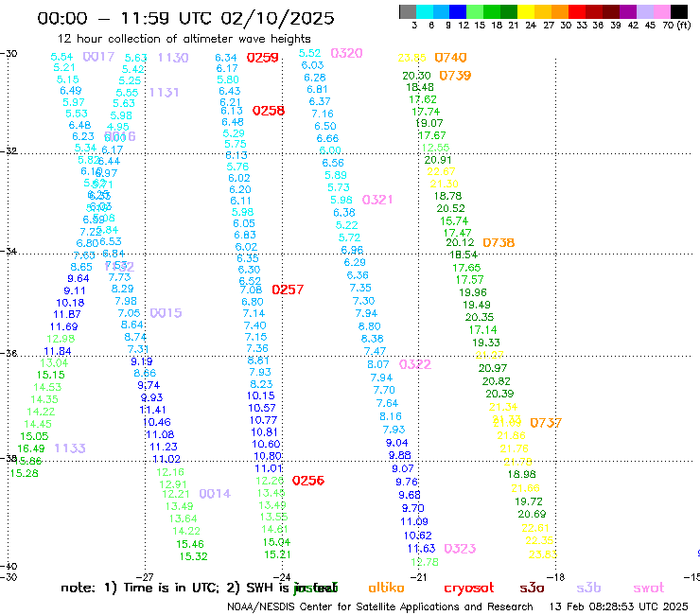Select the swot time marker 0322
The image size is (700, 615).
coord(415,364)
